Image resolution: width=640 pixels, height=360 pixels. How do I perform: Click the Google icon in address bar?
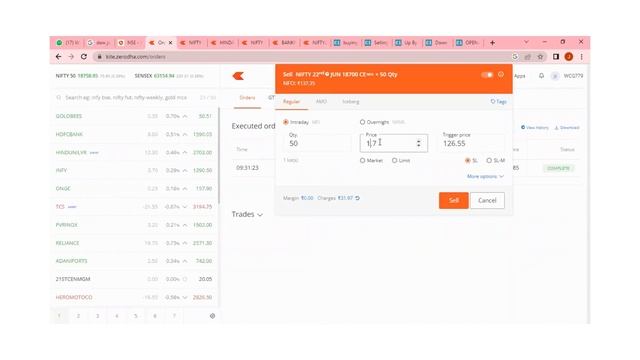click(x=515, y=57)
